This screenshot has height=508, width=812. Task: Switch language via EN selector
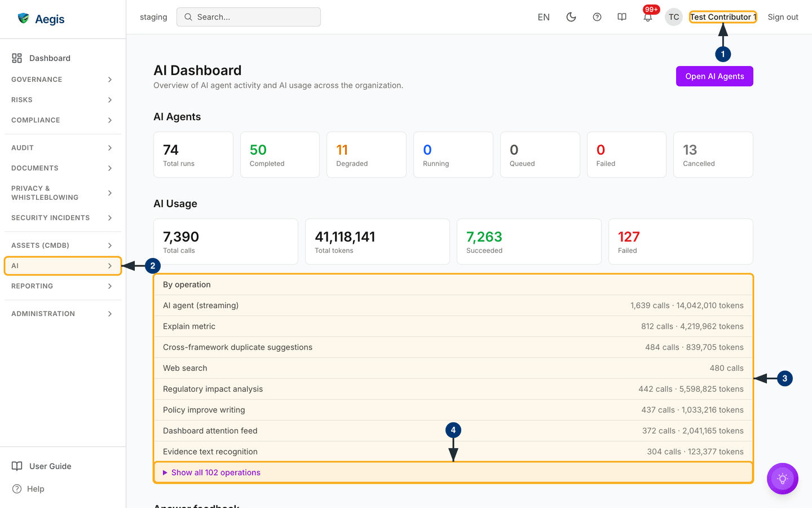click(544, 17)
